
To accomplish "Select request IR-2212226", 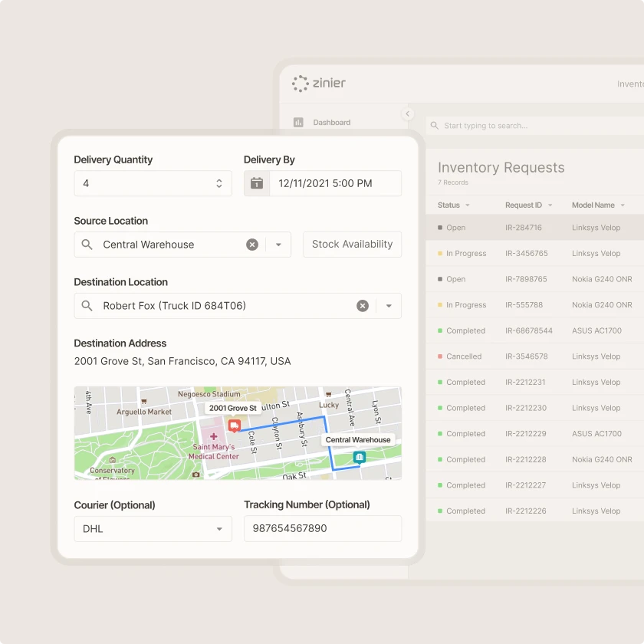I will (535, 511).
